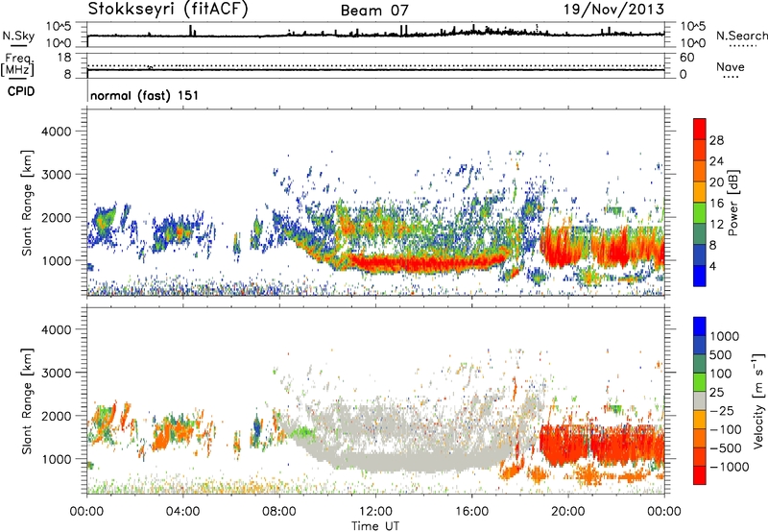768x532 pixels.
Task: Click the red top segment of the Power colorbar
Action: tap(700, 130)
